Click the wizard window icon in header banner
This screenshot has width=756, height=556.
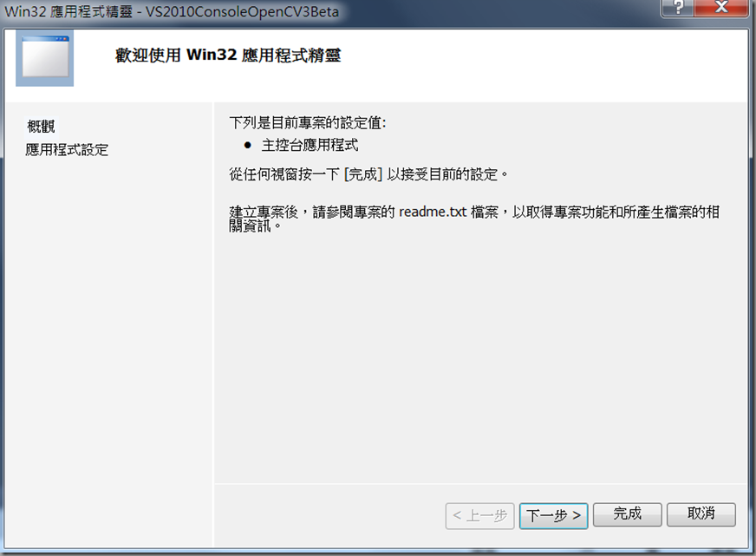[45, 58]
